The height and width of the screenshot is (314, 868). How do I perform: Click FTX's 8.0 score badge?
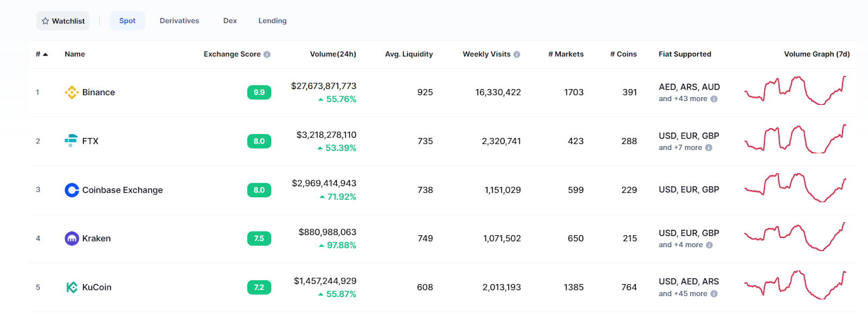point(259,141)
